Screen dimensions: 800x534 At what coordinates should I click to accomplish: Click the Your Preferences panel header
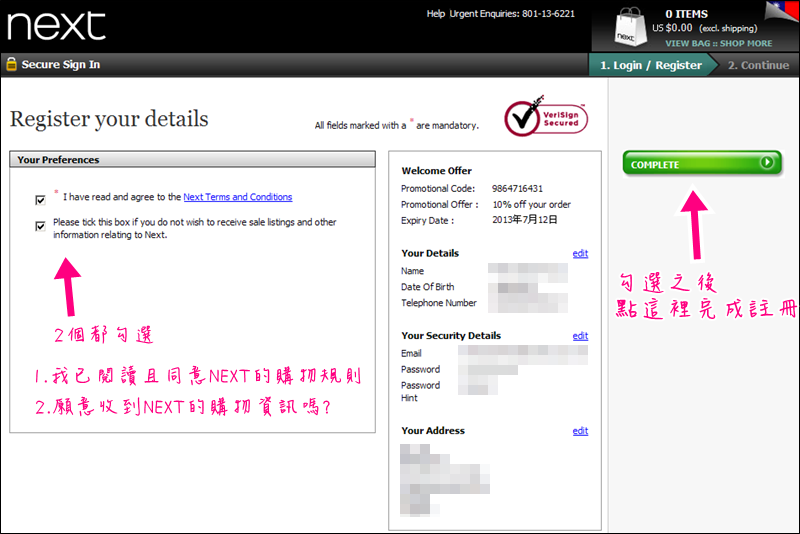[x=192, y=160]
